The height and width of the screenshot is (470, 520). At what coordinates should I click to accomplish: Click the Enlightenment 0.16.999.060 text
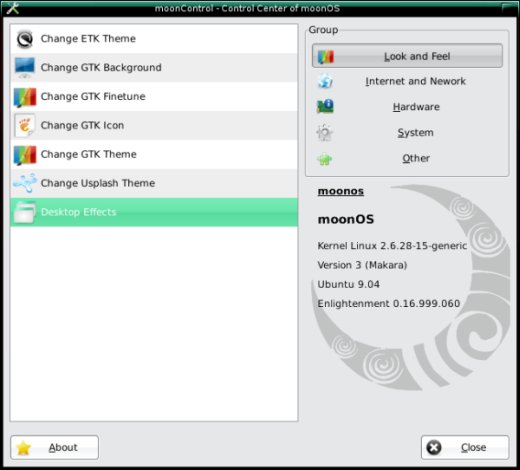tap(389, 304)
